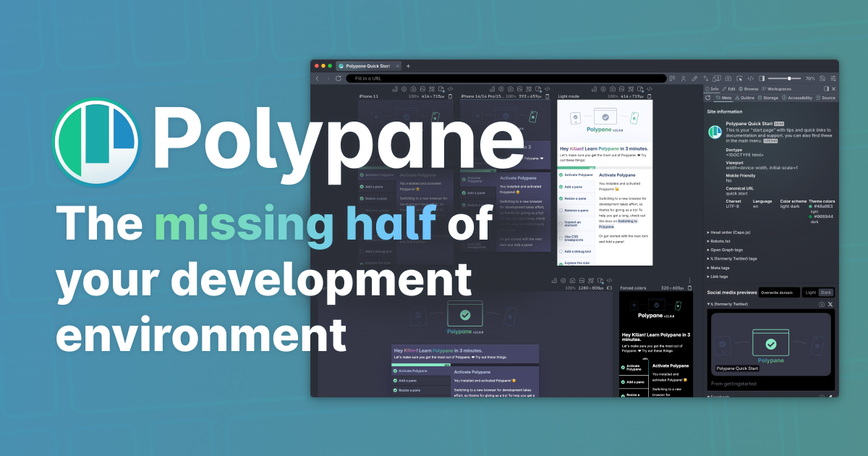Select the element inspector picker tool
868x456 pixels.
[740, 79]
